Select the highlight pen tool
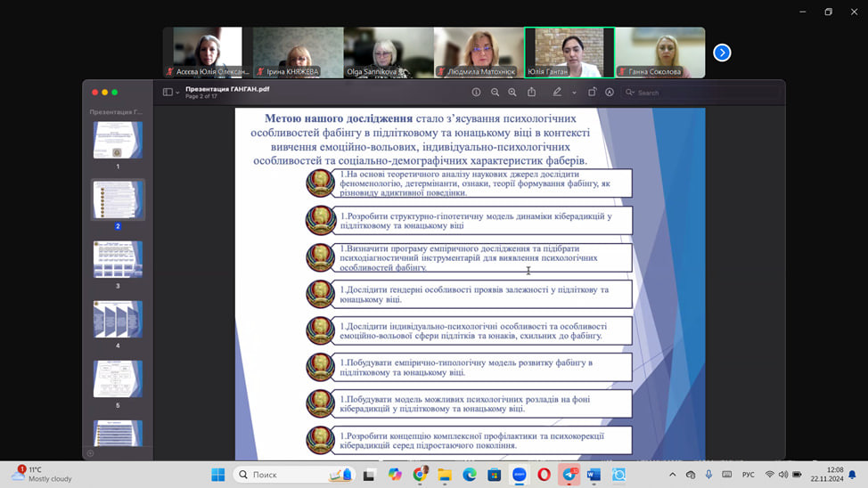Image resolution: width=868 pixels, height=488 pixels. 557,92
